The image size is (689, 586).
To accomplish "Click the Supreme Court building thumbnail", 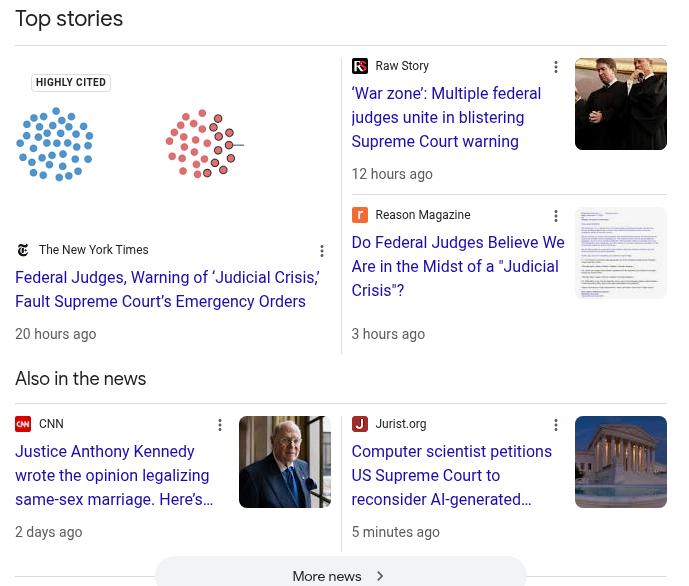I will pos(620,462).
